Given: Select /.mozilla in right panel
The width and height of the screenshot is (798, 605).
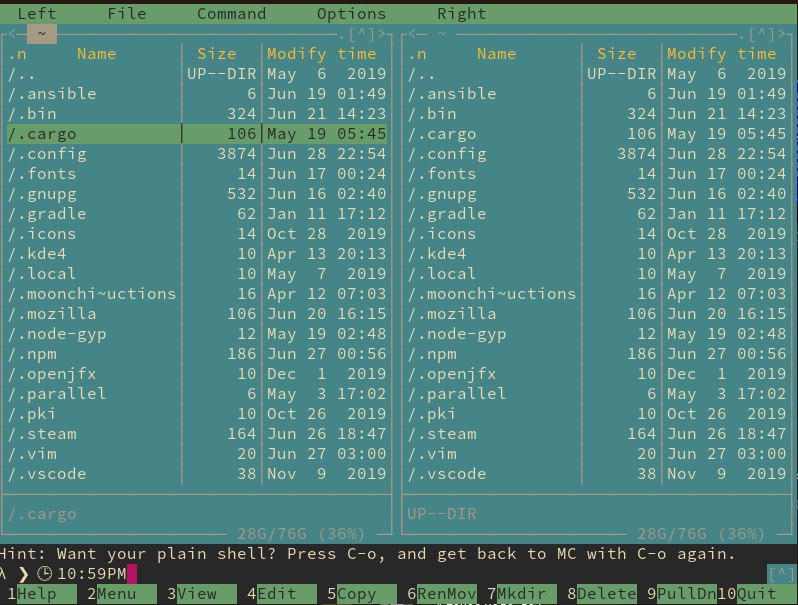Looking at the screenshot, I should pos(597,314).
